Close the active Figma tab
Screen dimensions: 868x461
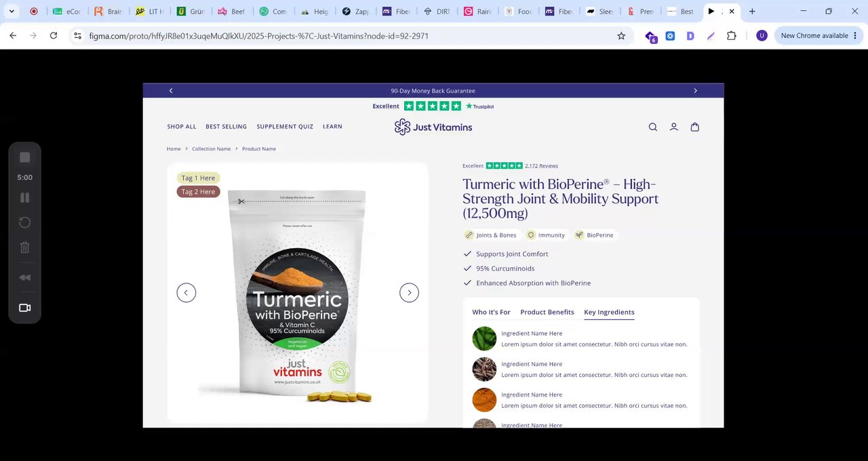coord(732,12)
